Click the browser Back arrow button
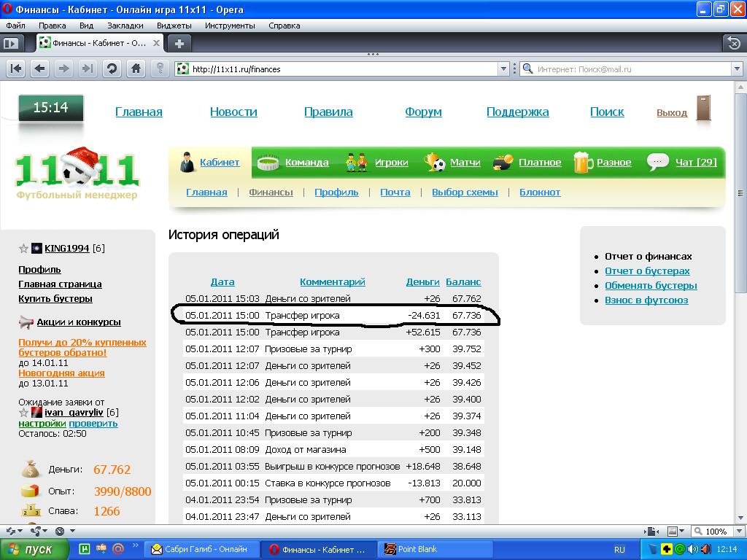The width and height of the screenshot is (747, 560). click(39, 69)
